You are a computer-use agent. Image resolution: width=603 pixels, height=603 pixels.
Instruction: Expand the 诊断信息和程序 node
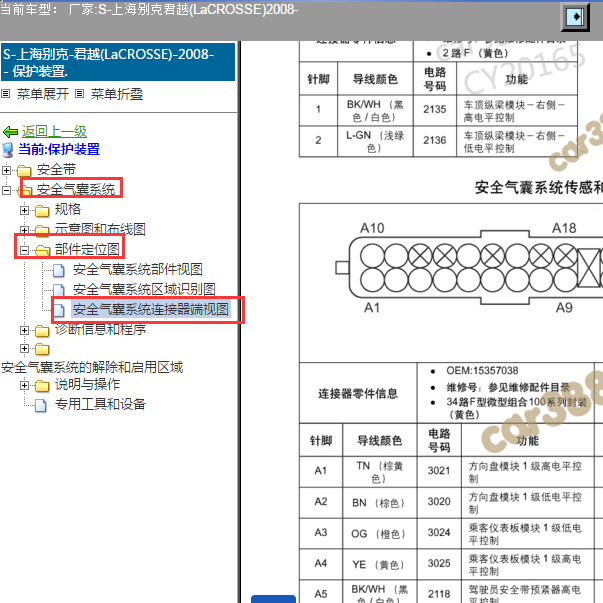24,330
